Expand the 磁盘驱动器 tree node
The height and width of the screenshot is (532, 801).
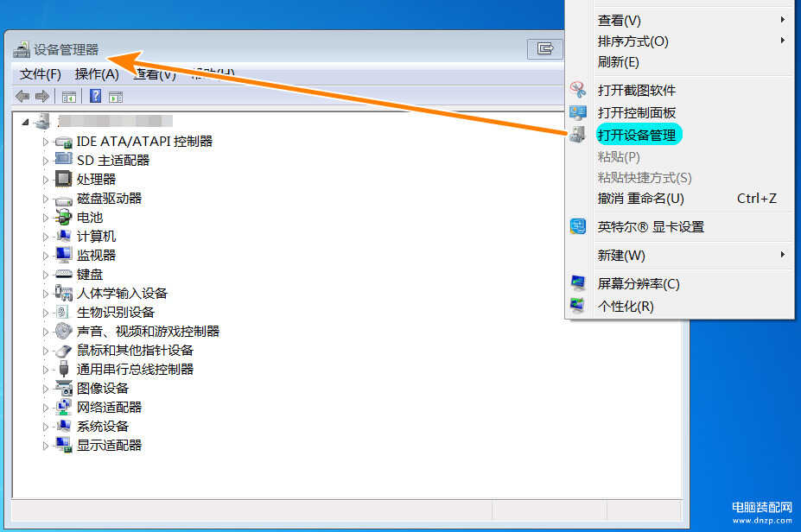[x=46, y=198]
